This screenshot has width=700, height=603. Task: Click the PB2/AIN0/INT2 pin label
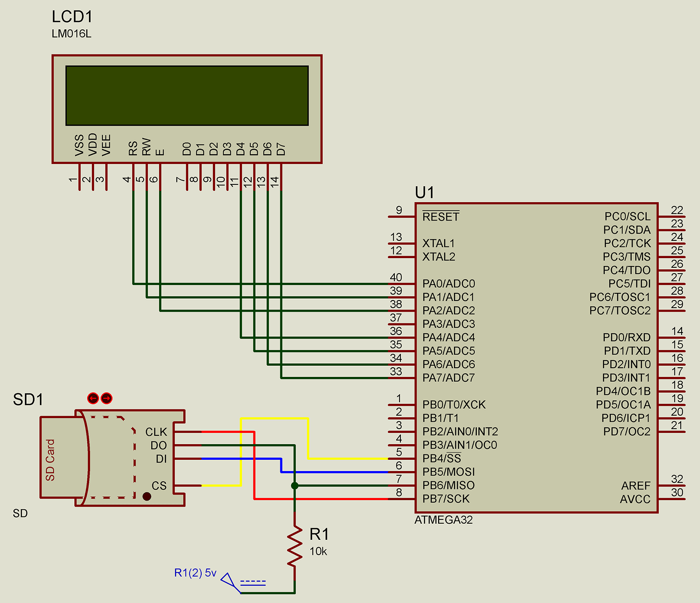460,431
